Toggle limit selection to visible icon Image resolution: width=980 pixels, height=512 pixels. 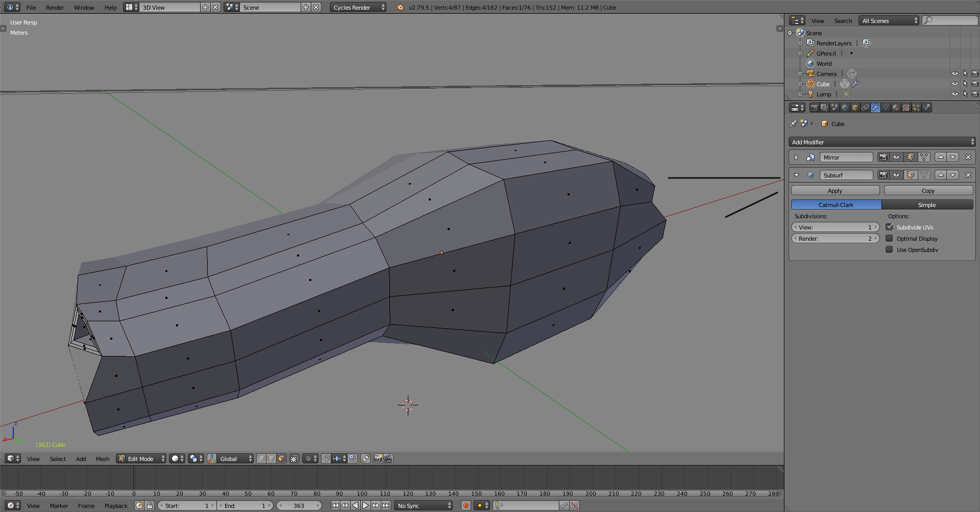tap(294, 458)
